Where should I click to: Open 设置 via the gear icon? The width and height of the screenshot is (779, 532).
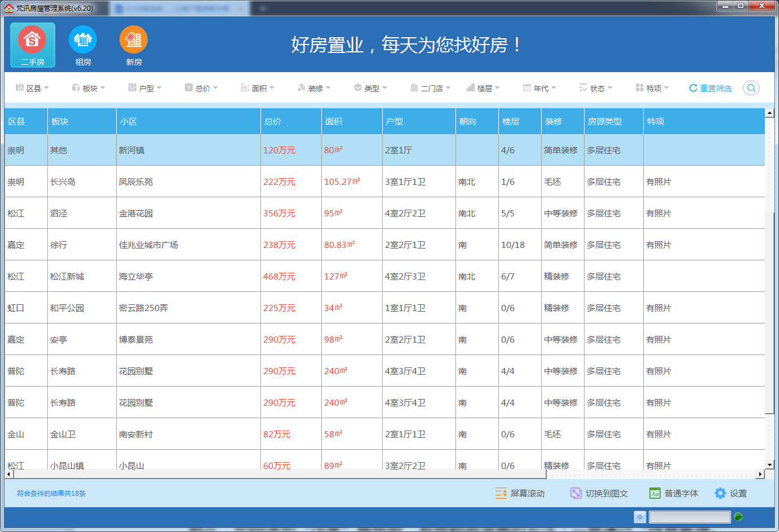pos(720,493)
